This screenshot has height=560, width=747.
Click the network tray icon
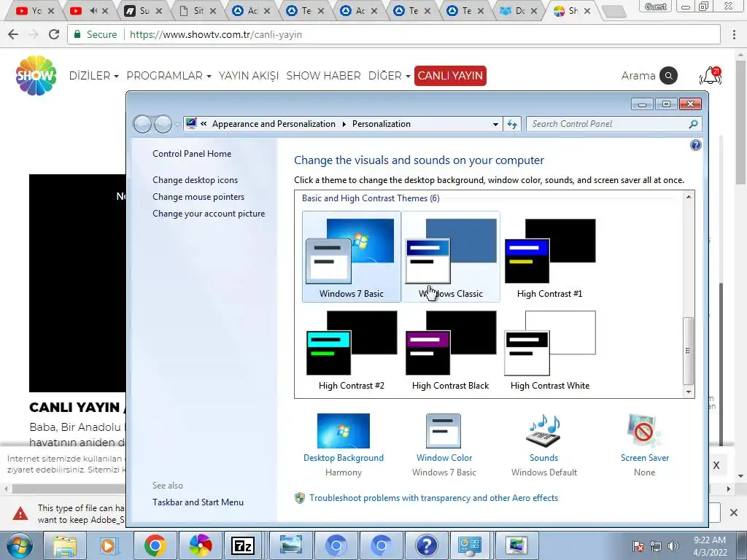[x=656, y=545]
